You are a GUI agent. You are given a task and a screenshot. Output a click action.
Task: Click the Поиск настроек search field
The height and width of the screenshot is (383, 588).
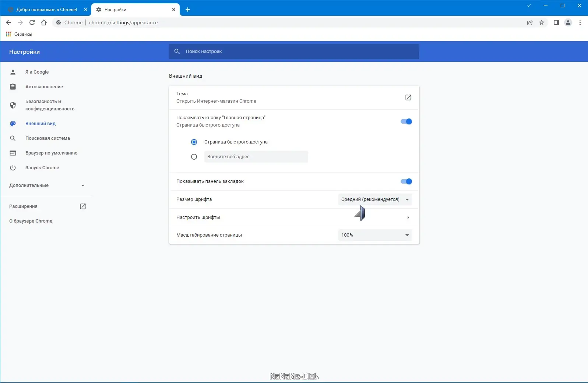[x=294, y=52]
